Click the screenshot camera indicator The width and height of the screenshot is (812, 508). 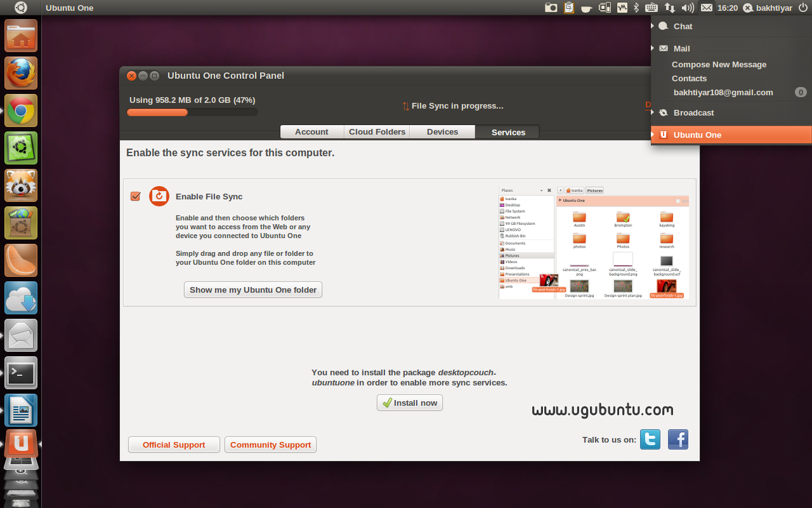[x=551, y=8]
